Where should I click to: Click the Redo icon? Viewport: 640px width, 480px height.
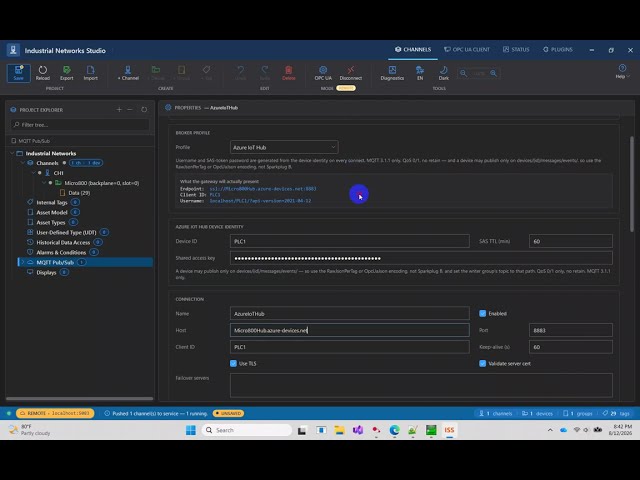click(x=265, y=73)
